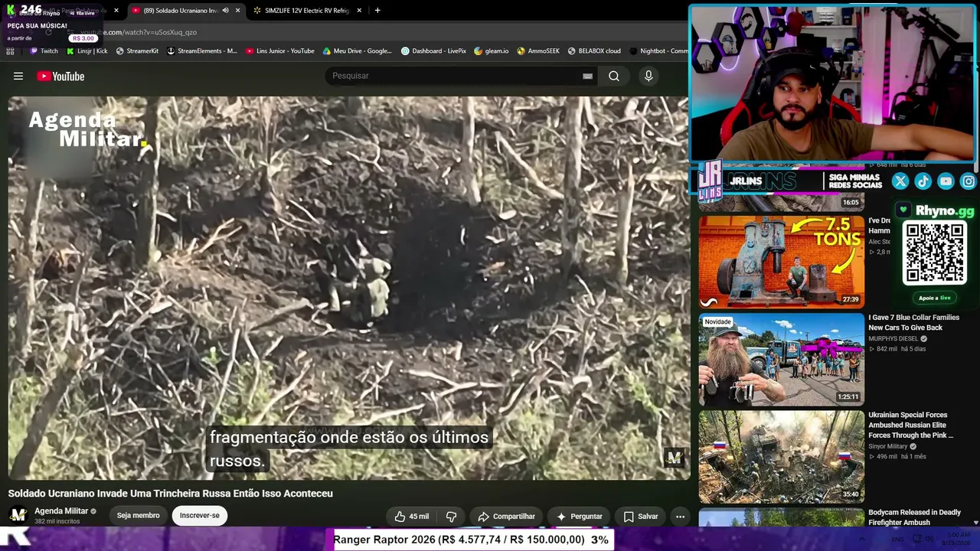980x551 pixels.
Task: Open the AmmoSEEK bookmark
Action: tap(538, 51)
